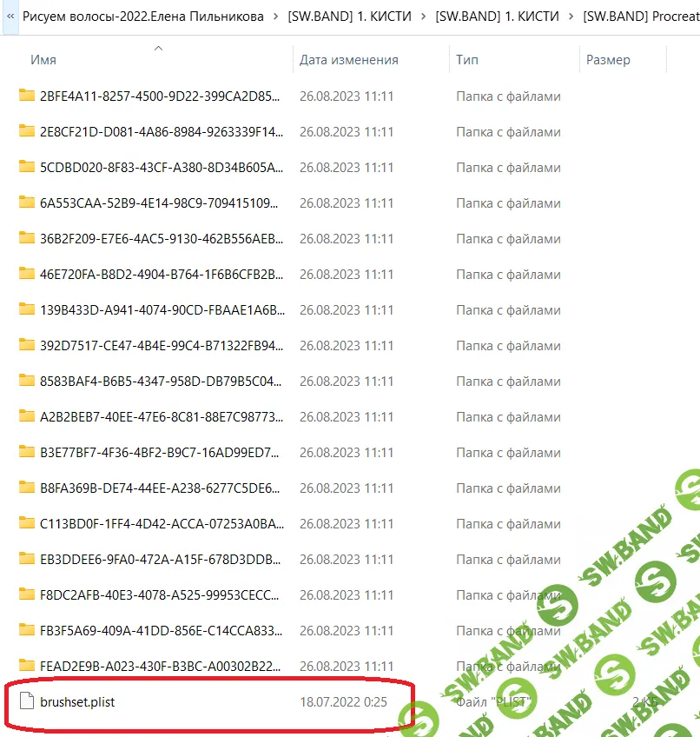Sort list by Тип column header
700x737 pixels.
tap(466, 60)
